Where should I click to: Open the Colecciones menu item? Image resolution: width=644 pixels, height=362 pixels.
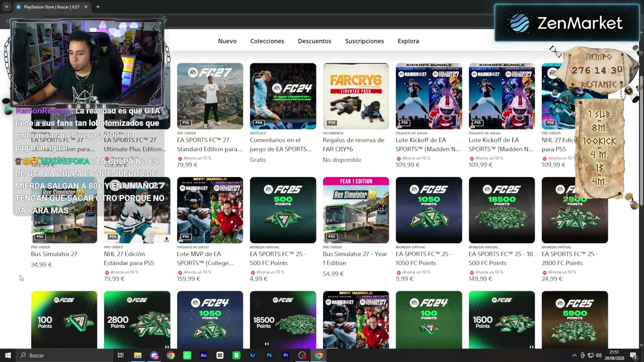tap(267, 41)
